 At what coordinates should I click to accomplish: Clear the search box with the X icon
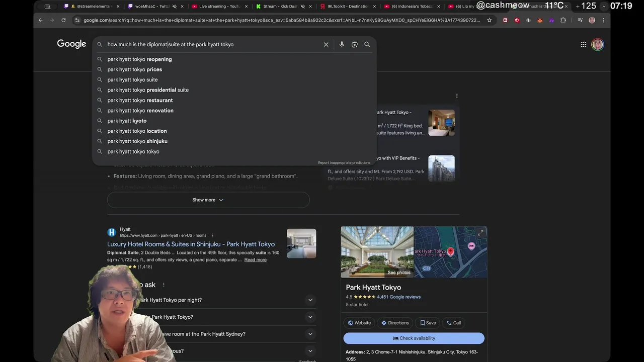click(326, 44)
